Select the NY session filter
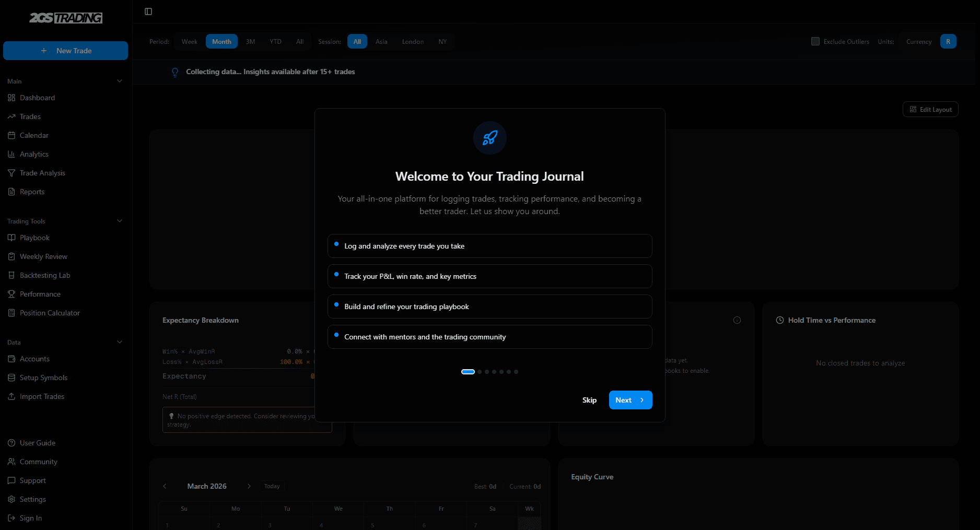 442,41
